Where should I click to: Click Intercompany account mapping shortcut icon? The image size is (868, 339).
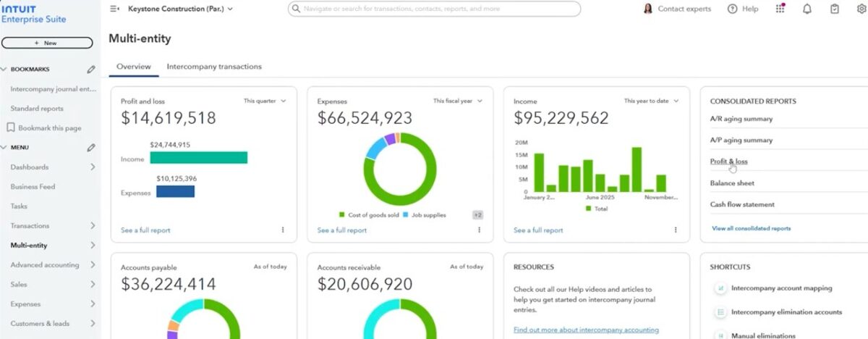pos(720,288)
